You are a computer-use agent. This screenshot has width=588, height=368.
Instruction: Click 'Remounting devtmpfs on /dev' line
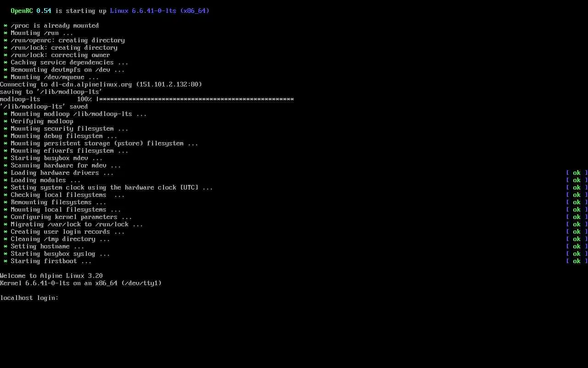64,69
